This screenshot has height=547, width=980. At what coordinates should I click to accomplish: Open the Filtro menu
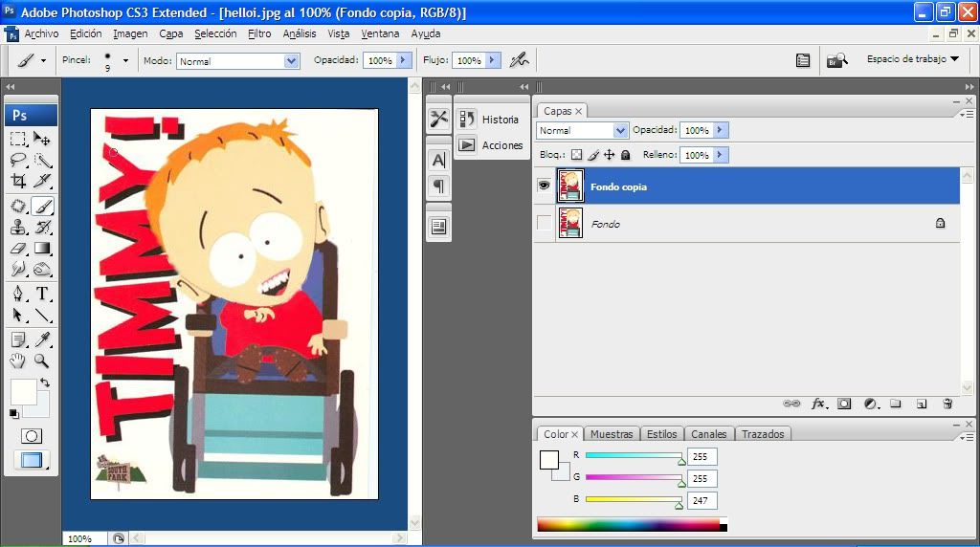[259, 33]
